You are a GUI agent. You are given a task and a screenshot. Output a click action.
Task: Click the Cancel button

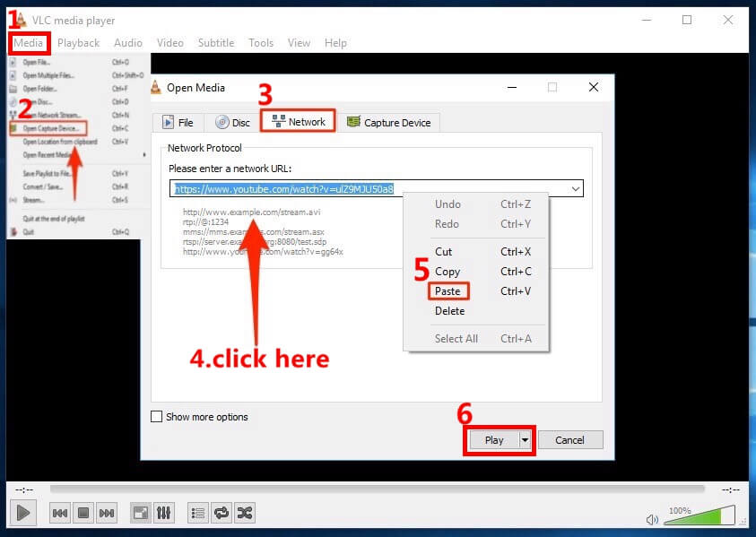(x=569, y=439)
